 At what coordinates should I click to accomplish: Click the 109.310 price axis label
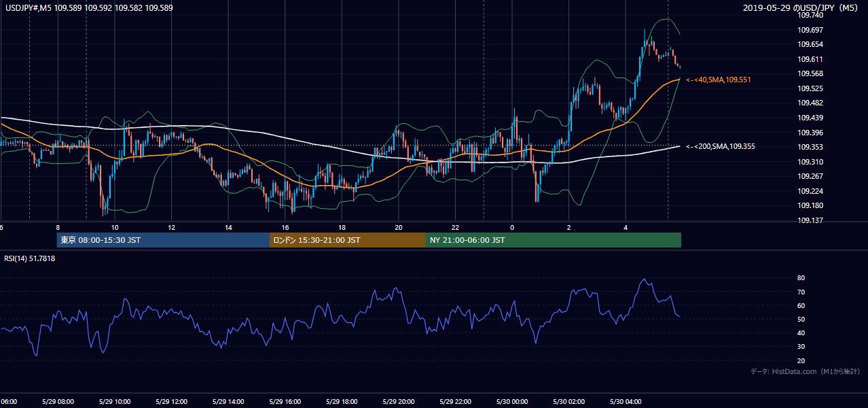(810, 162)
